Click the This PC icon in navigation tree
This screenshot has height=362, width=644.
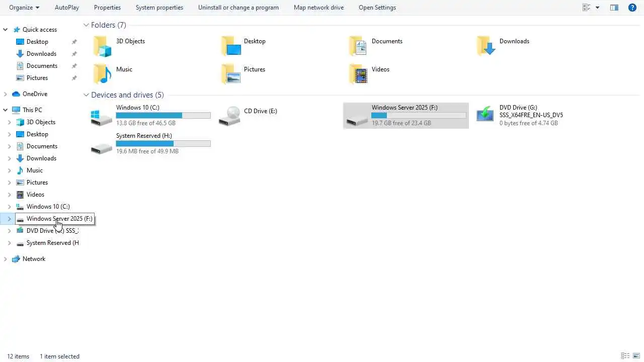(x=16, y=110)
